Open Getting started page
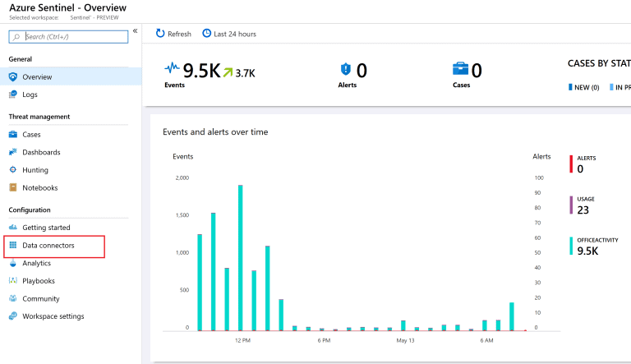 [46, 228]
